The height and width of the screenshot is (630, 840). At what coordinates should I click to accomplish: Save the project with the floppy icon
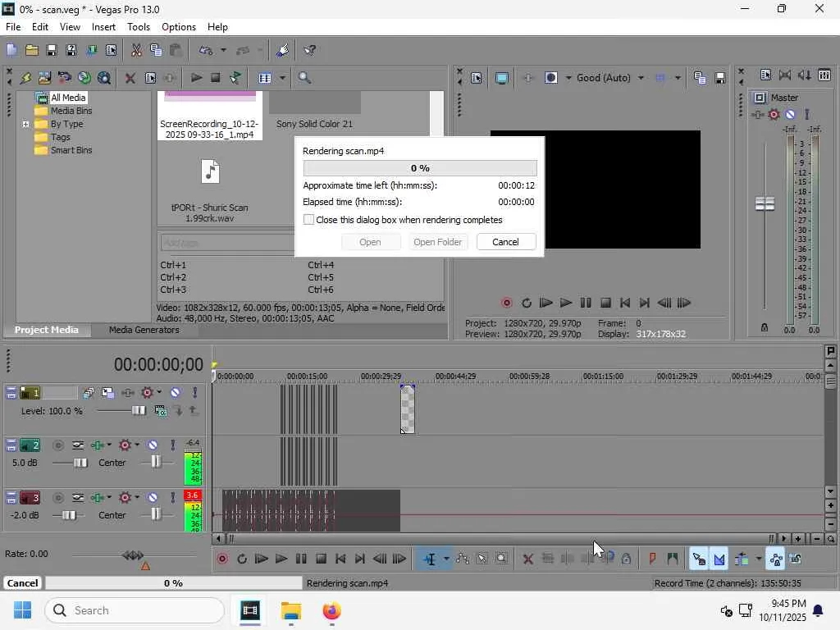(52, 50)
